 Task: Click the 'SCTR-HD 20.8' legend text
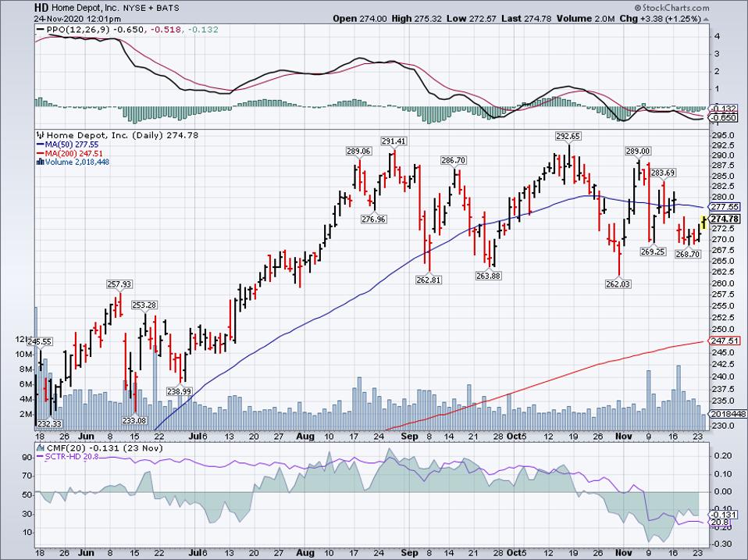72,457
